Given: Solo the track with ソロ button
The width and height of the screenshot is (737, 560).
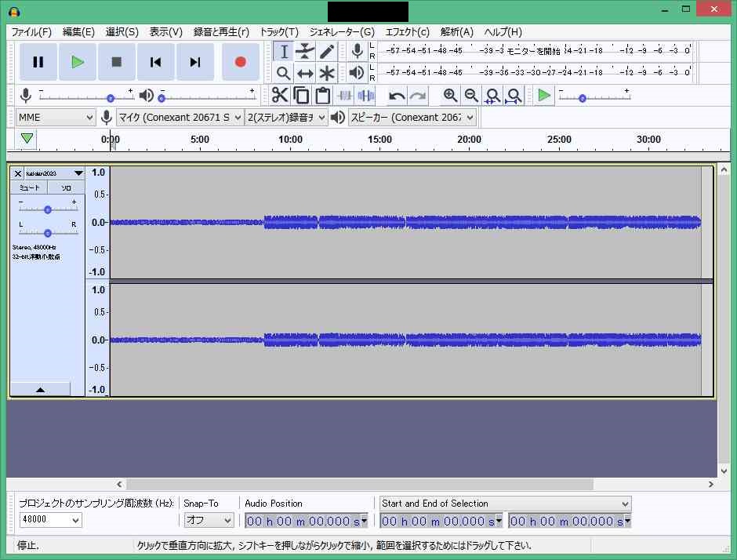Looking at the screenshot, I should [67, 187].
